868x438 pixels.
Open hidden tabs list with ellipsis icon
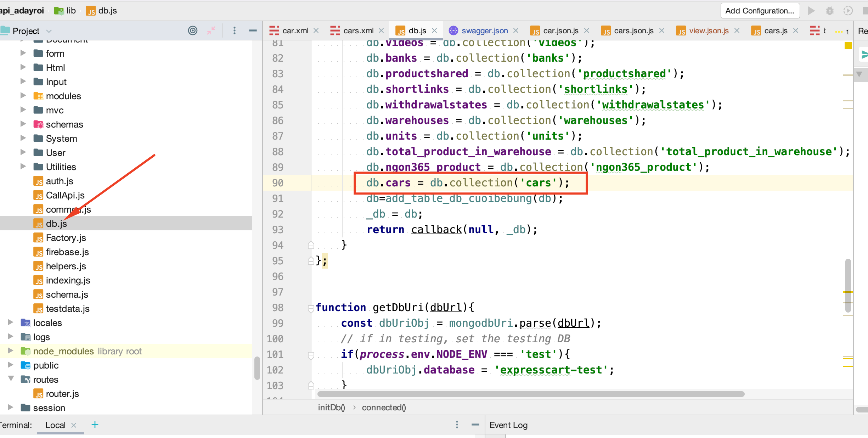point(842,32)
